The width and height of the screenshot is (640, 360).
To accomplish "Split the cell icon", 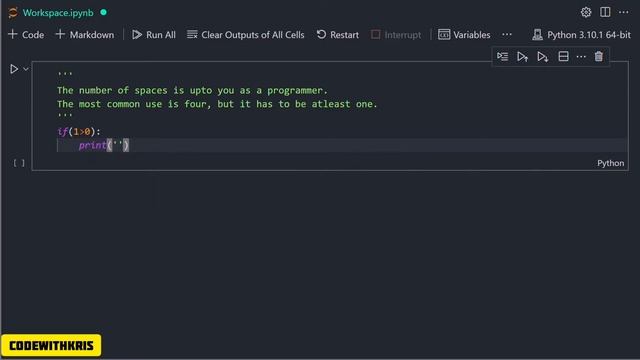I will pos(563,56).
